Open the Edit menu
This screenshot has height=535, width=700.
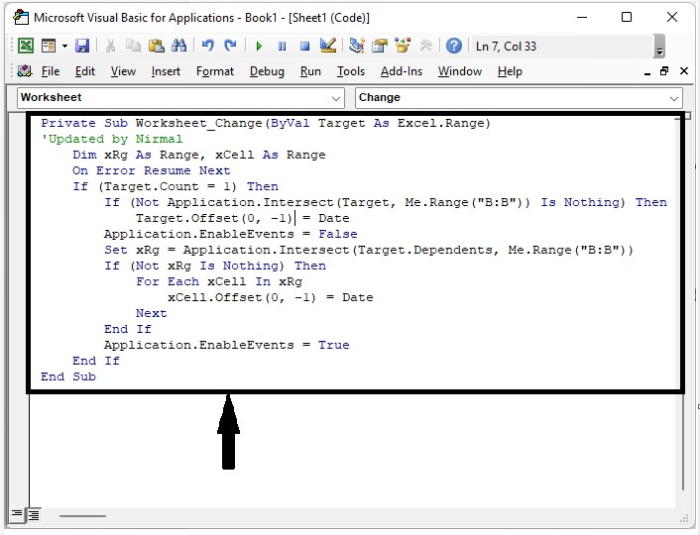[x=85, y=71]
